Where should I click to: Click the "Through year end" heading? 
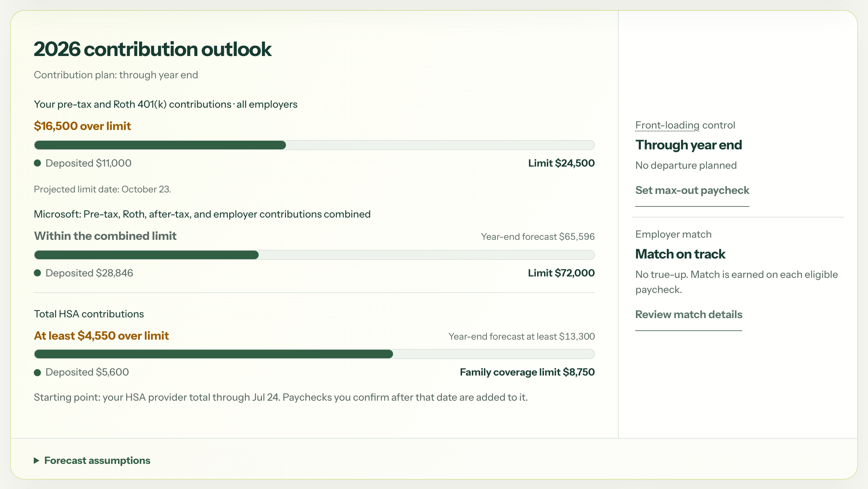tap(688, 145)
